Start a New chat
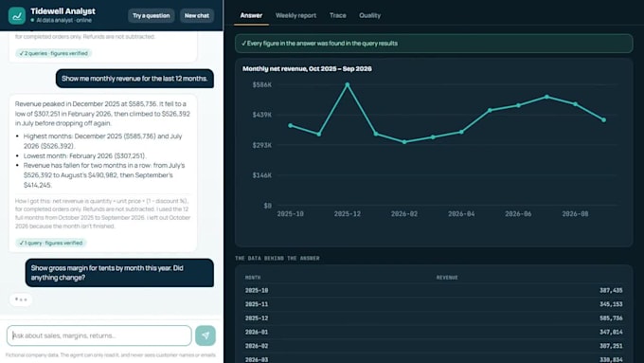The height and width of the screenshot is (363, 644). (x=197, y=15)
